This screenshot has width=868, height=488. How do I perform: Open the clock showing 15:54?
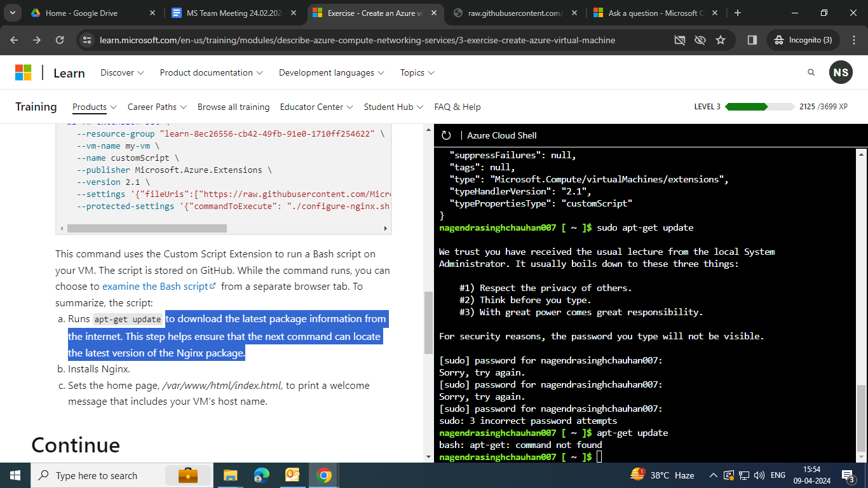coord(811,475)
